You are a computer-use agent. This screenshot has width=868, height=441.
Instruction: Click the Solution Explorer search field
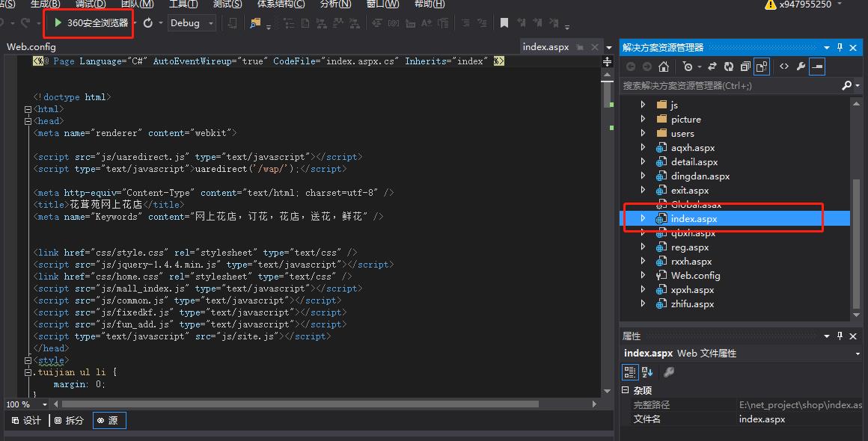[730, 86]
